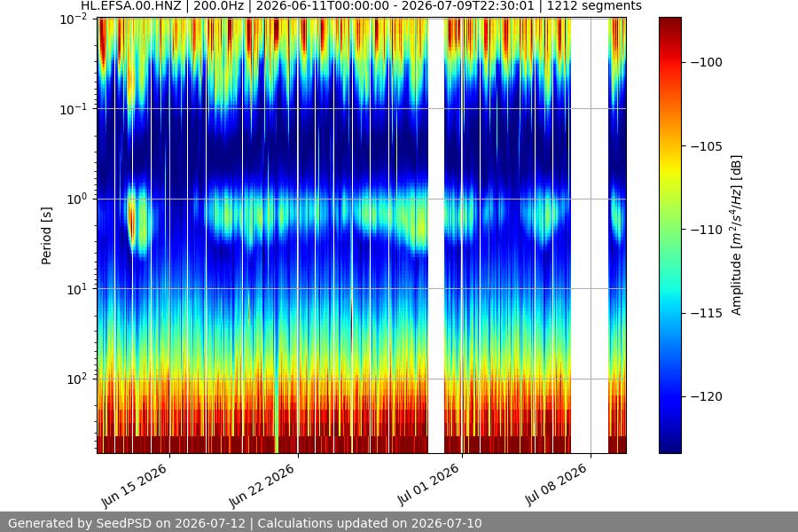This screenshot has width=798, height=532.
Task: Click the red 1-second period burst near Jun 13
Action: [x=131, y=219]
